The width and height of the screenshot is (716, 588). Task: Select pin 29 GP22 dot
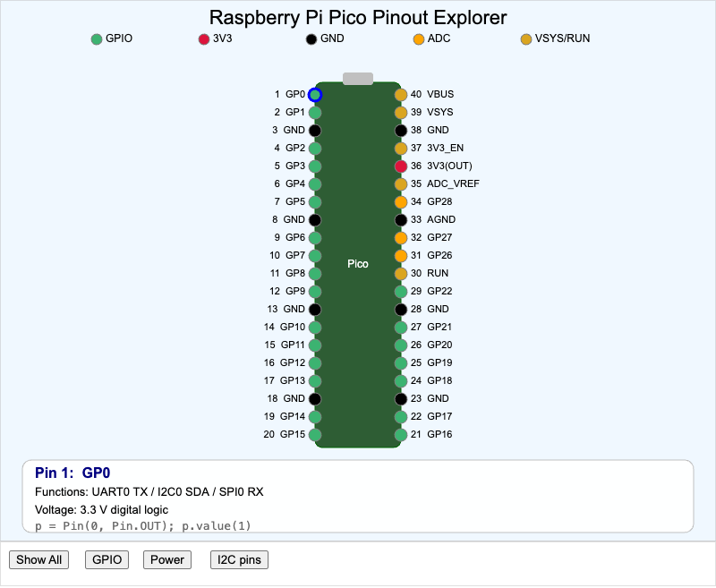401,292
